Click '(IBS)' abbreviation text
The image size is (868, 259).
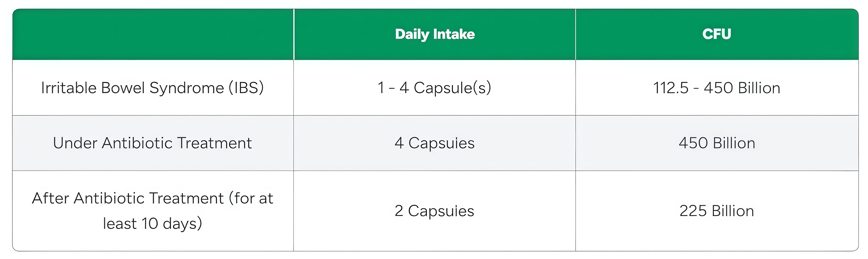coord(246,88)
